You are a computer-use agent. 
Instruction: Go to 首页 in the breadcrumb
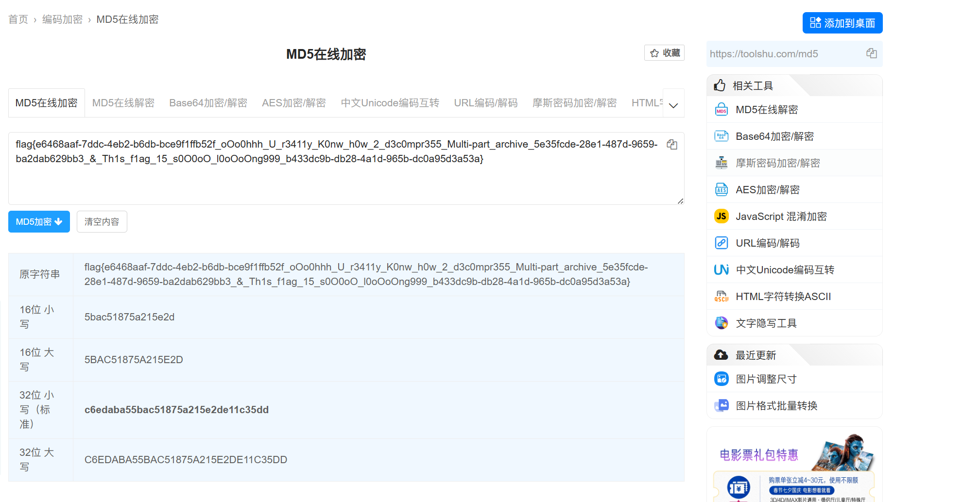point(18,19)
